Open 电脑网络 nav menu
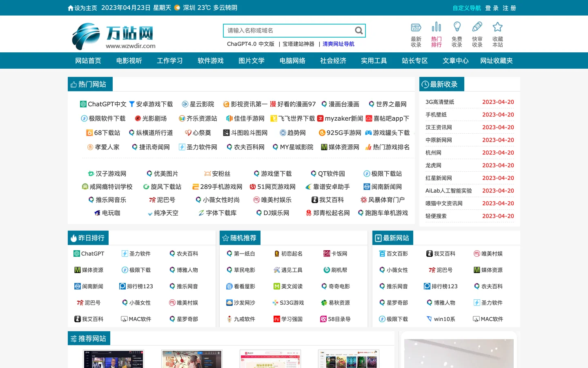Screen dimensions: 588x368 point(292,61)
